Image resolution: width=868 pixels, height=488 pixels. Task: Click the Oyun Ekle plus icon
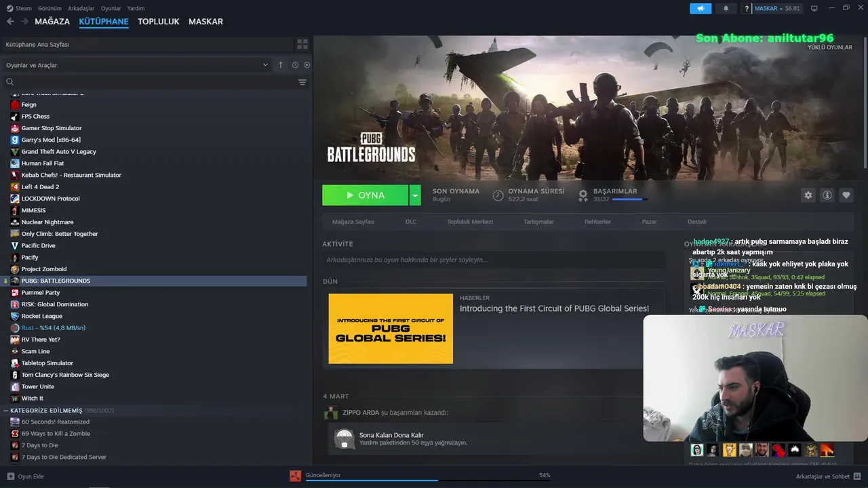point(10,476)
